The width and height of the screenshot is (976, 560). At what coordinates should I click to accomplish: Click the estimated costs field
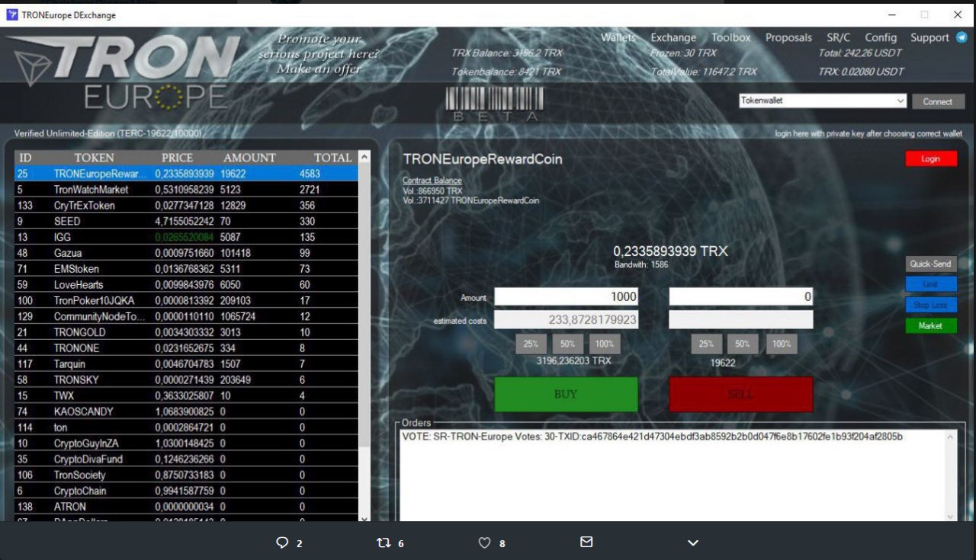click(566, 319)
